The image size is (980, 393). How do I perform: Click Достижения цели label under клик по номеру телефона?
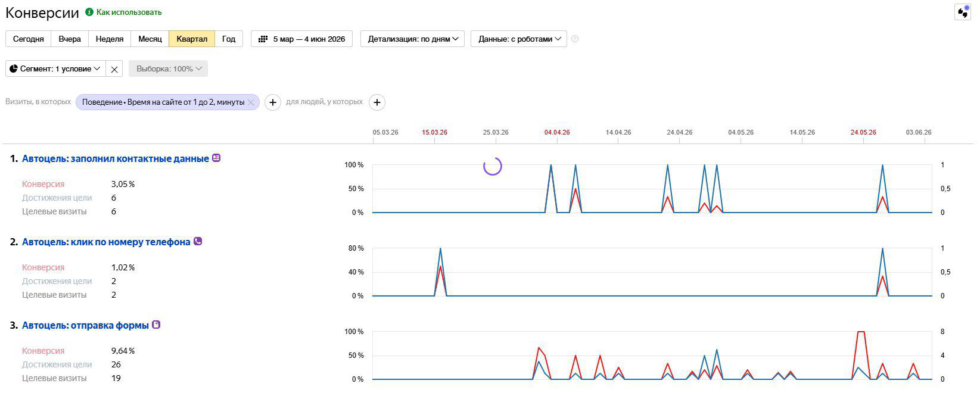(57, 281)
